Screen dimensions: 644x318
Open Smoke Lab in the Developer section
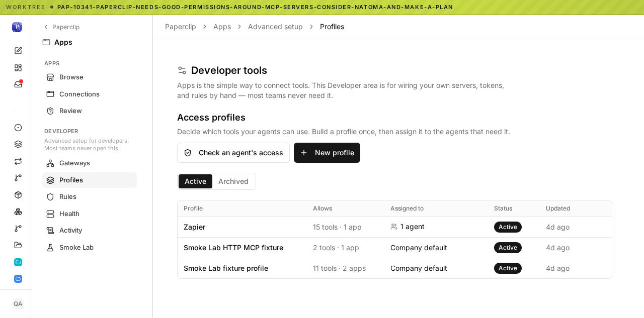90,248
